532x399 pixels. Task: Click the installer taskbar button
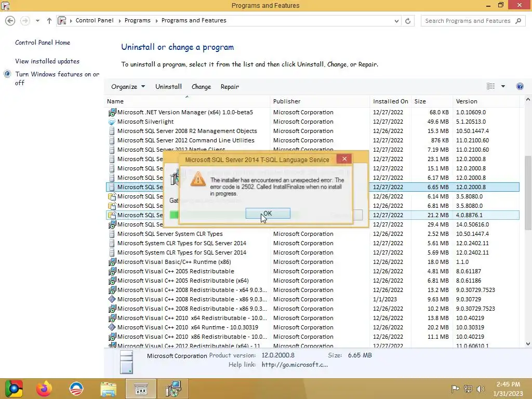point(173,389)
